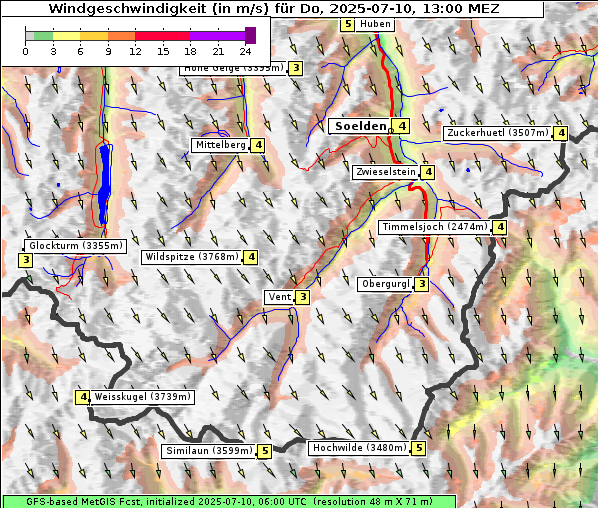The width and height of the screenshot is (598, 508).
Task: Click the yellow 3 badge beside Obergurgl
Action: 421,284
